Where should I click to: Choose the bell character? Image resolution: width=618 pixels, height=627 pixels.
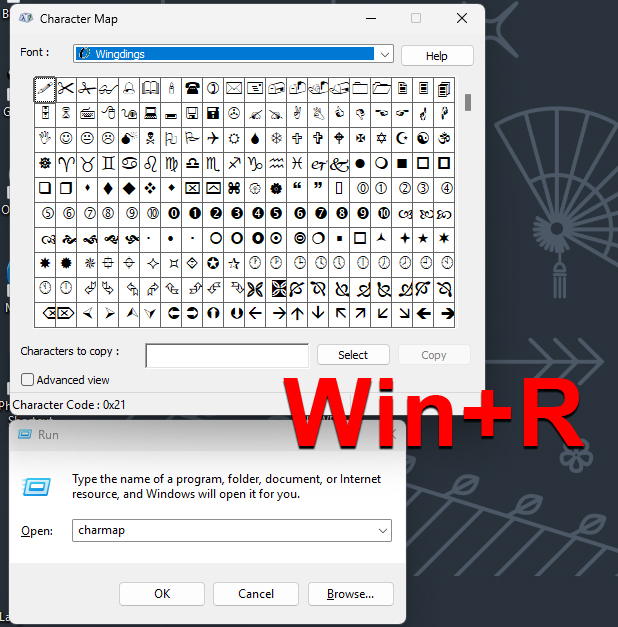(x=129, y=88)
